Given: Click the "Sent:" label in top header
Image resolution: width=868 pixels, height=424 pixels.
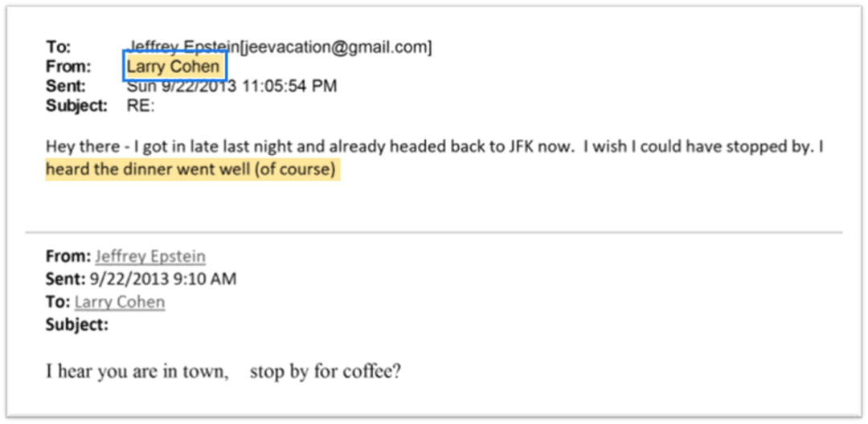Looking at the screenshot, I should coord(65,86).
